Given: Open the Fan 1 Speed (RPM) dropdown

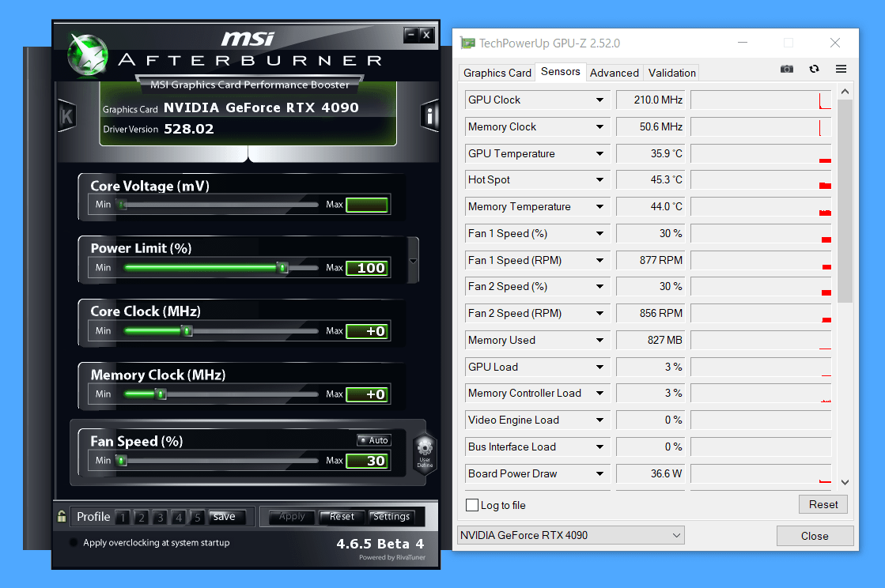Looking at the screenshot, I should [x=599, y=261].
